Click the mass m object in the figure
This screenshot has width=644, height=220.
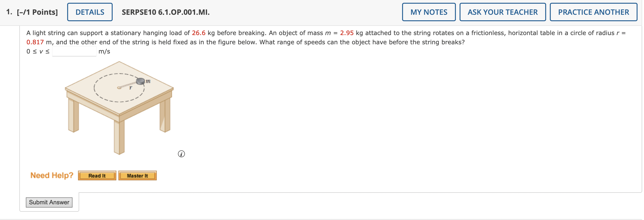click(140, 82)
